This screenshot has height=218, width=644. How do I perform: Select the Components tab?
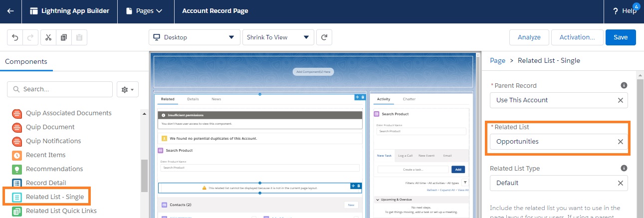pos(26,62)
